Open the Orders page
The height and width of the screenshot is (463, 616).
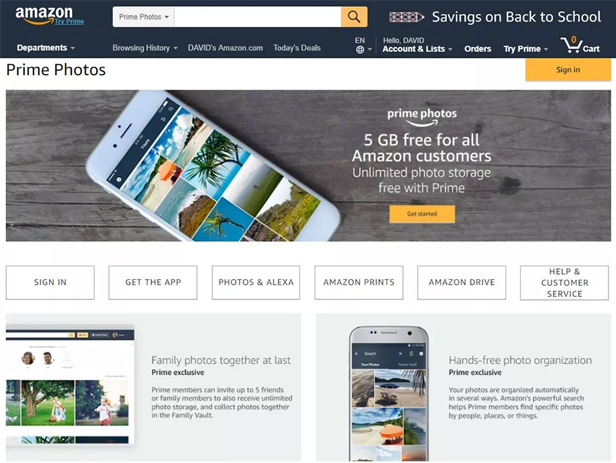pos(478,49)
